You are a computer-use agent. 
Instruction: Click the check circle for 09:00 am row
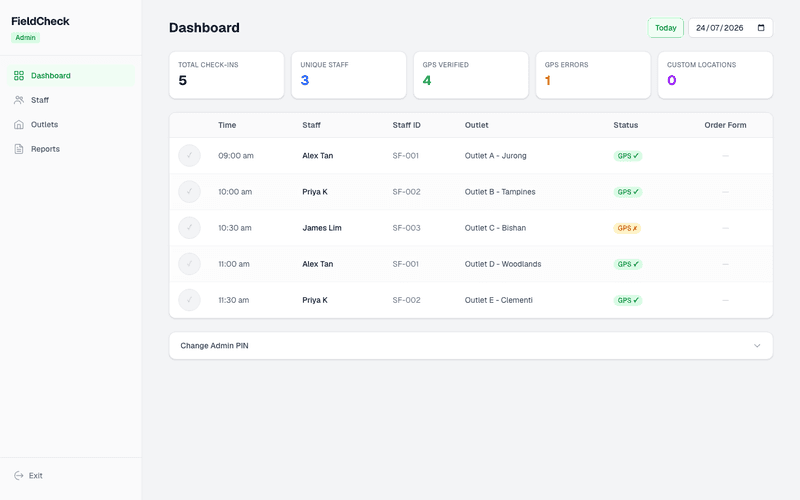[189, 156]
